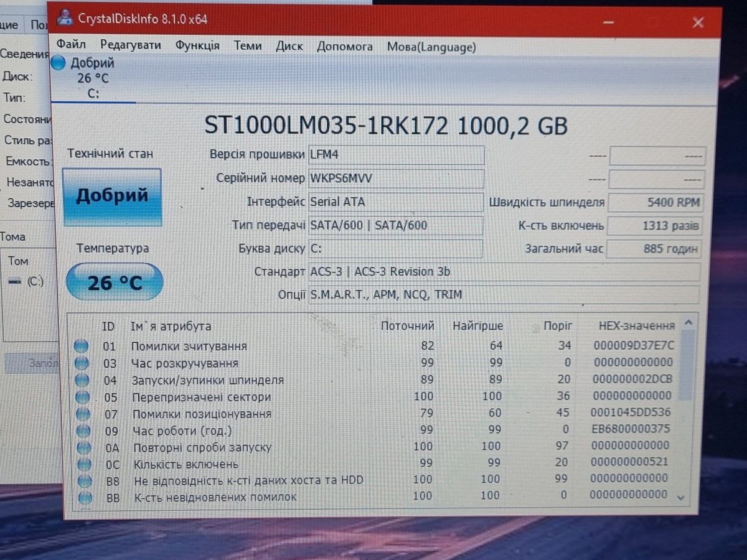
Task: Click the firmware version field LFM4
Action: [396, 154]
